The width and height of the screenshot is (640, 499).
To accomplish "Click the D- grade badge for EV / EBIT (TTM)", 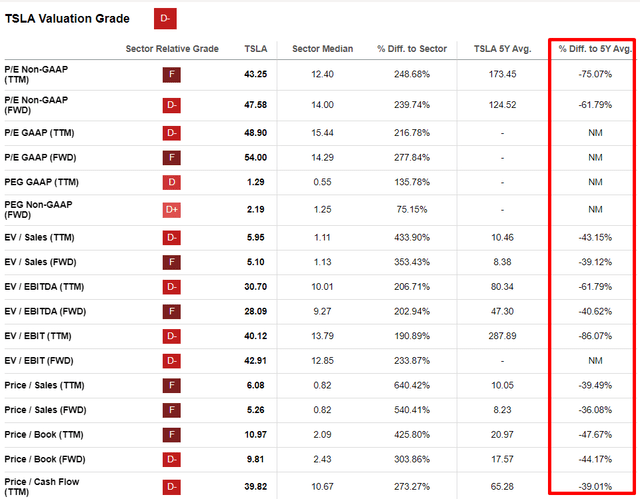I will tap(172, 336).
